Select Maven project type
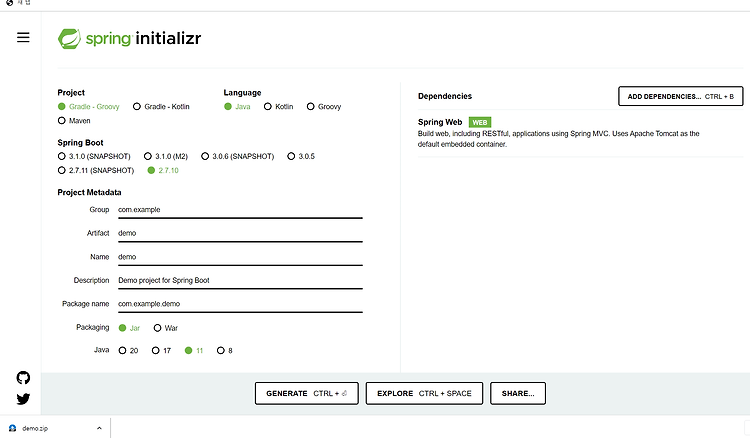 pyautogui.click(x=74, y=120)
